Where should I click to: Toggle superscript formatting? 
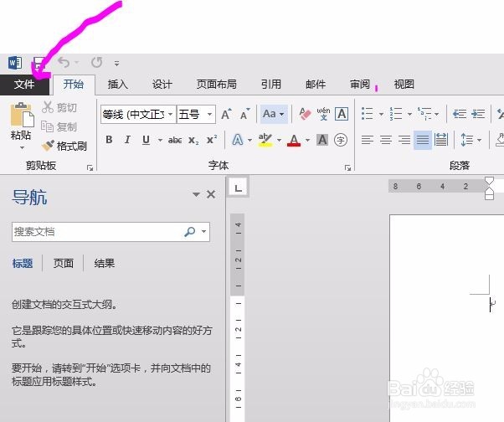coord(212,140)
